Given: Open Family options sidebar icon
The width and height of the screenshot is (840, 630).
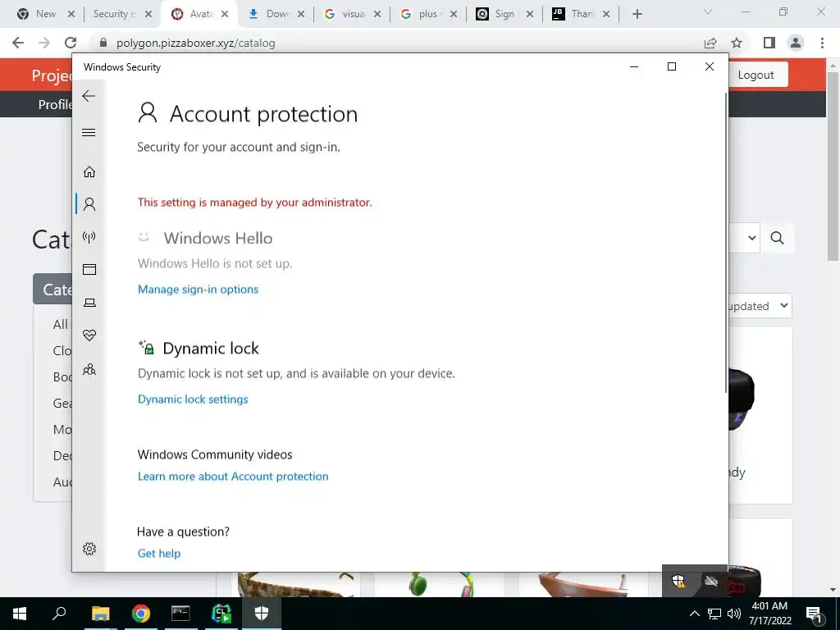Looking at the screenshot, I should (89, 370).
